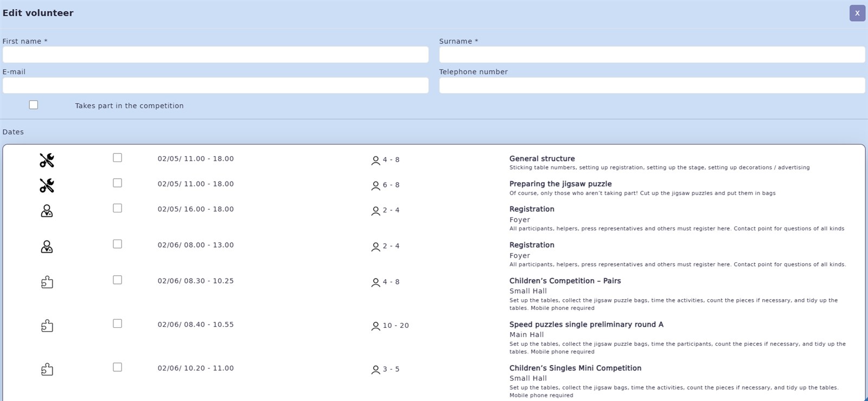Click the Telephone number field
The image size is (868, 401).
coord(652,86)
